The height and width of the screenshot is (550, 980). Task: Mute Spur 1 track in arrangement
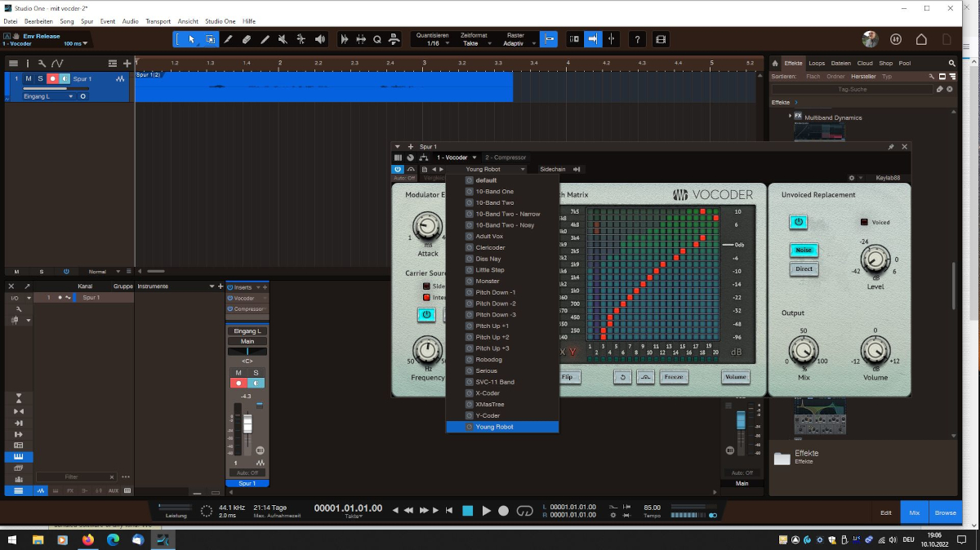click(29, 78)
